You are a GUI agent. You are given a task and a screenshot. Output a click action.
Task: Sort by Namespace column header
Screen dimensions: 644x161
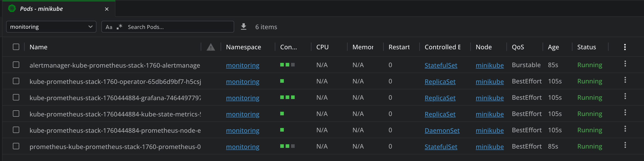[243, 47]
